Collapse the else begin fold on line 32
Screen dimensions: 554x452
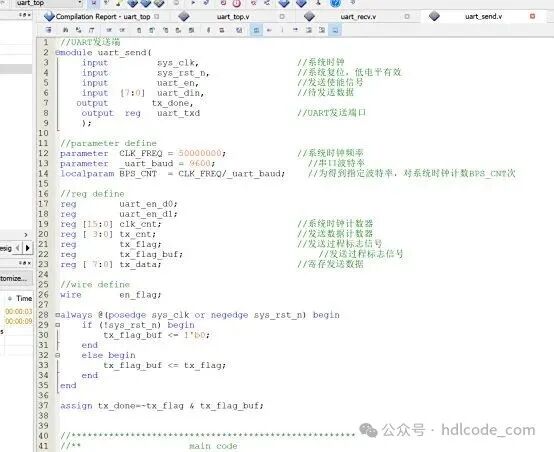[58, 355]
